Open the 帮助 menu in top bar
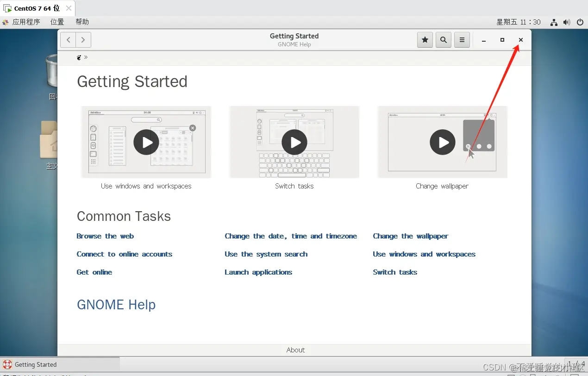Screen dimensions: 588x376 tap(82, 22)
